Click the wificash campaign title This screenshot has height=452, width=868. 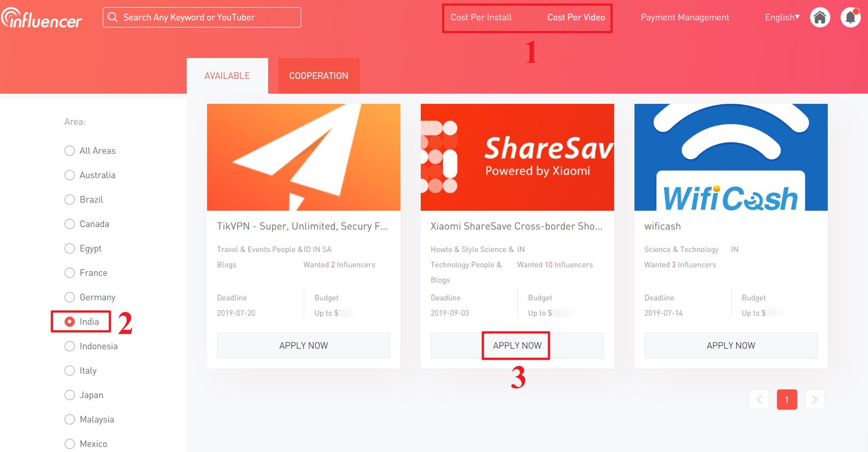[662, 227]
